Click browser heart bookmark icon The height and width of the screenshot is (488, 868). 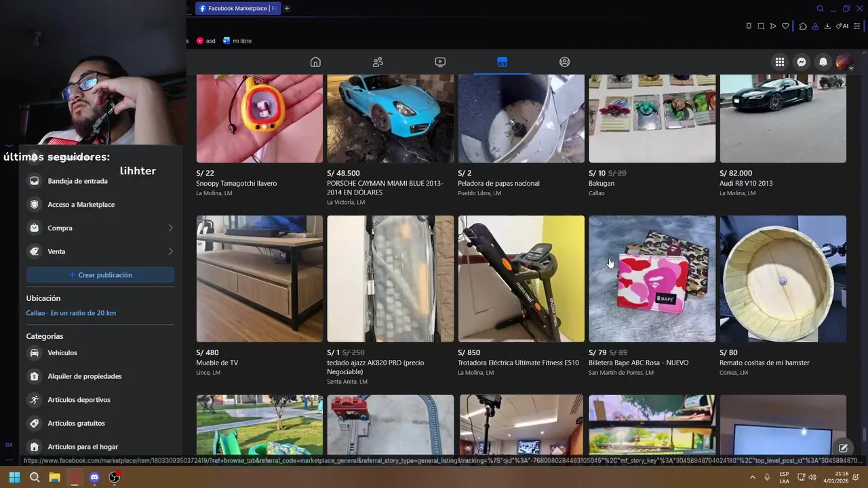point(785,26)
